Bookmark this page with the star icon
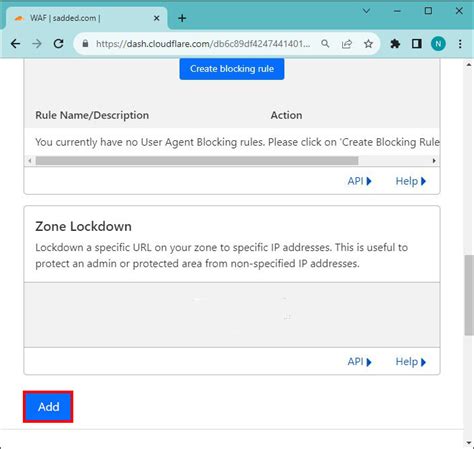 pos(368,44)
